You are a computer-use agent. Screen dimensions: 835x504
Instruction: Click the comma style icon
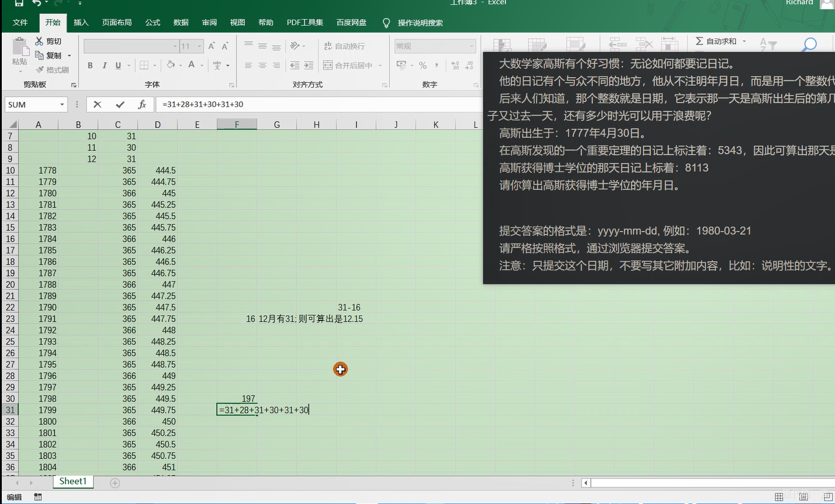[x=437, y=65]
